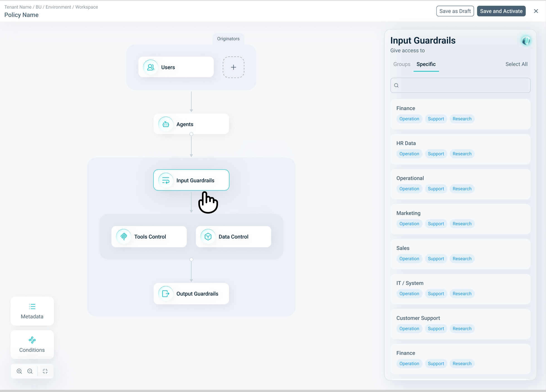Switch to the Specific tab
Viewport: 546px width, 392px height.
[x=426, y=64]
